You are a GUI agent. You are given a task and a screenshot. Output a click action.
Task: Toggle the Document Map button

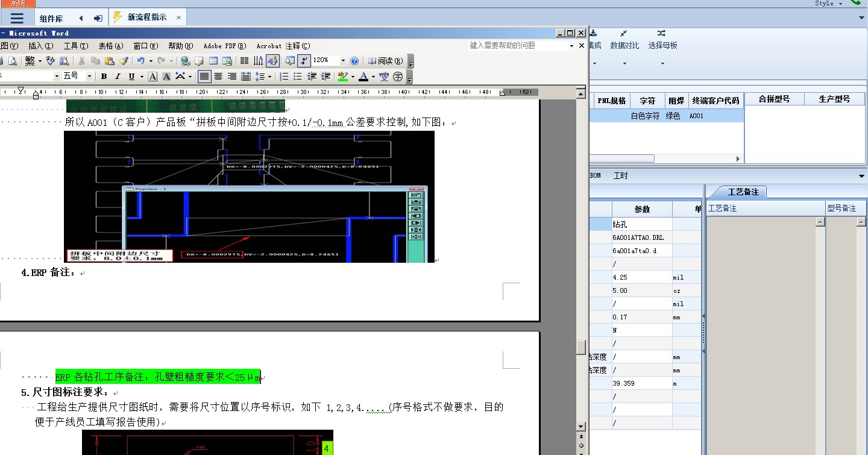pos(289,61)
